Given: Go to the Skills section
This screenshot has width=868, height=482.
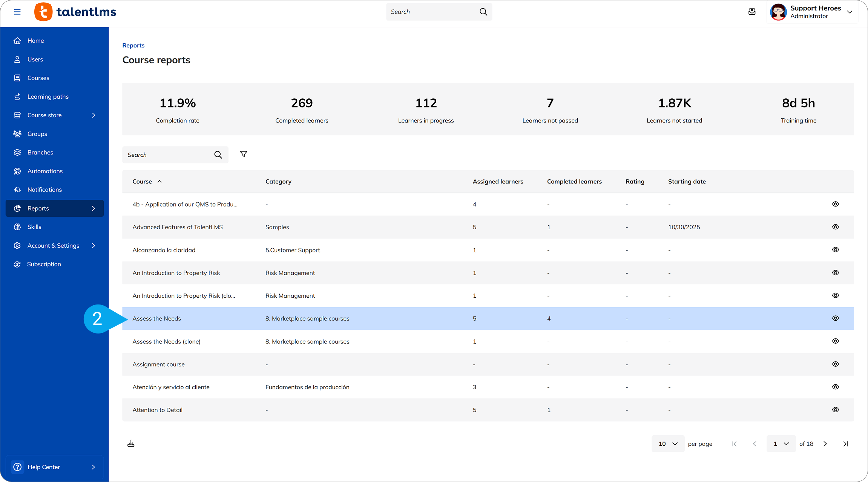Looking at the screenshot, I should [34, 226].
